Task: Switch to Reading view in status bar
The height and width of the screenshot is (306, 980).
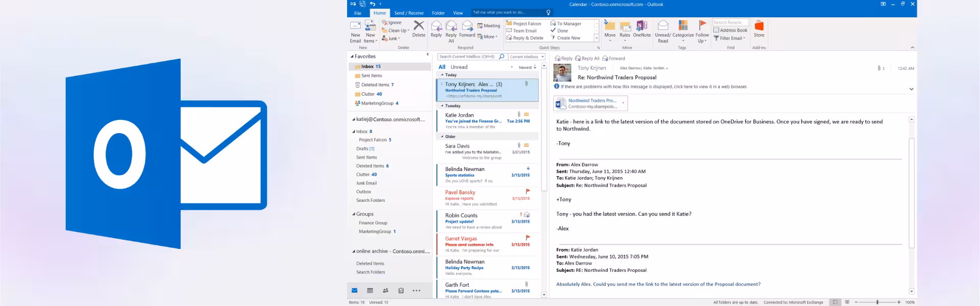Action: (x=847, y=302)
